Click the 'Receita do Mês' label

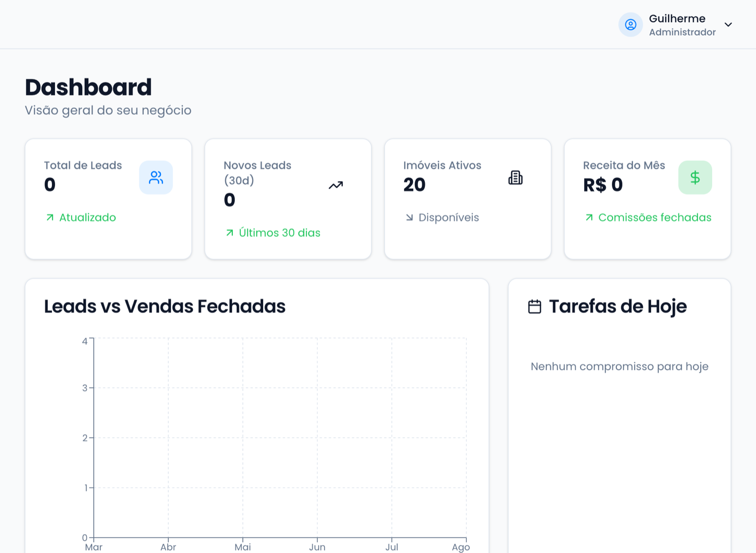[624, 165]
